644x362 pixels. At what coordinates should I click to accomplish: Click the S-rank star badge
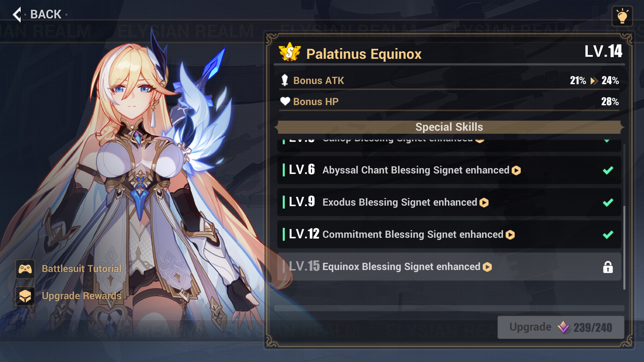pos(290,52)
